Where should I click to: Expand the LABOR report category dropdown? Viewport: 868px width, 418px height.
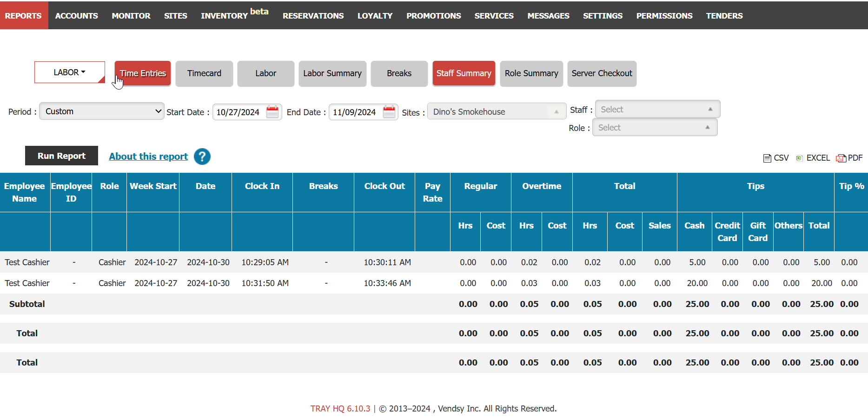click(69, 72)
